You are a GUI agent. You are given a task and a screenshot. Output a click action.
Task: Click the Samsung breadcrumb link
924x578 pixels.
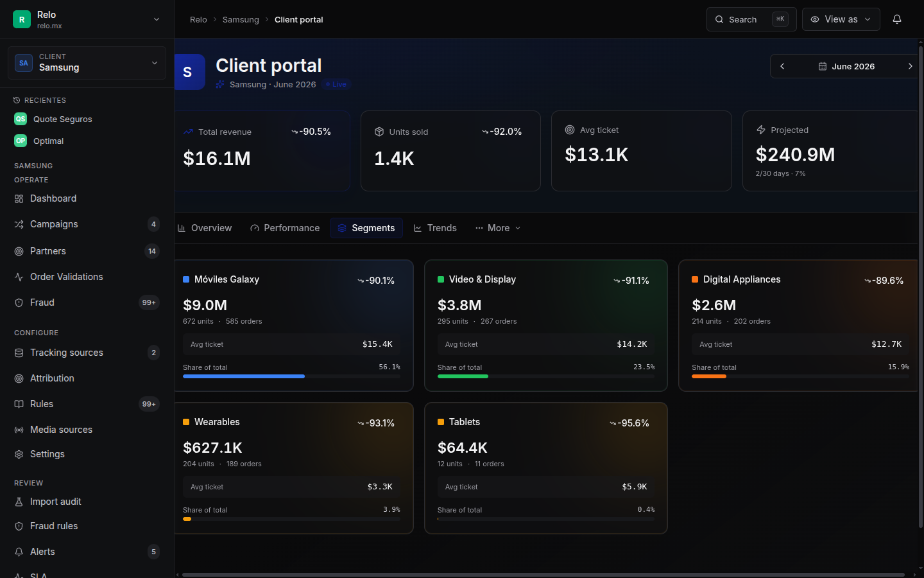click(241, 19)
